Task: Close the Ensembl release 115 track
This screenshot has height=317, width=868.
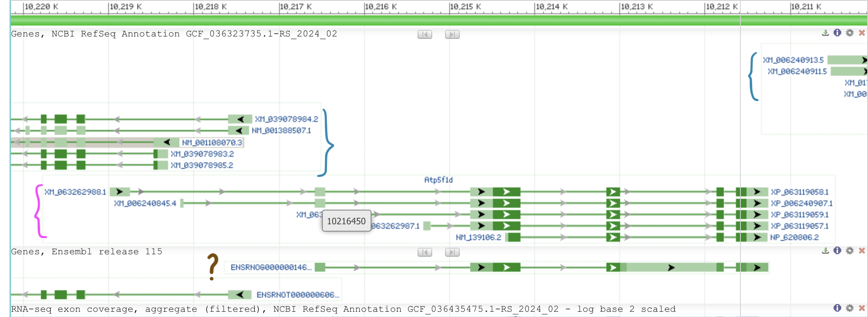Action: [862, 251]
